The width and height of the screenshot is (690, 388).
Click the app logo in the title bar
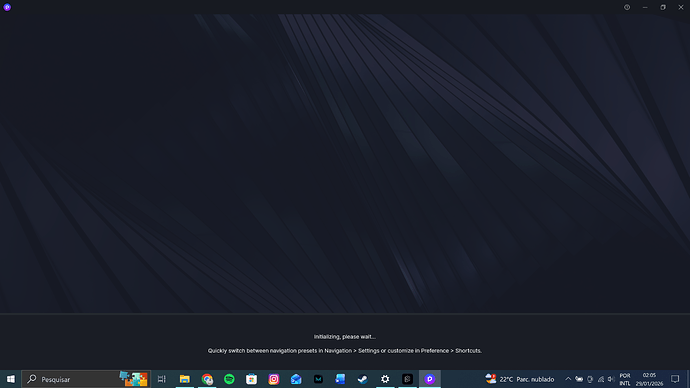pos(7,7)
